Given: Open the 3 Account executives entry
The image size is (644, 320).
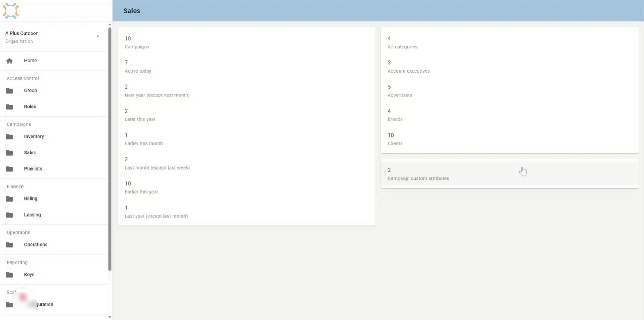Looking at the screenshot, I should (510, 67).
